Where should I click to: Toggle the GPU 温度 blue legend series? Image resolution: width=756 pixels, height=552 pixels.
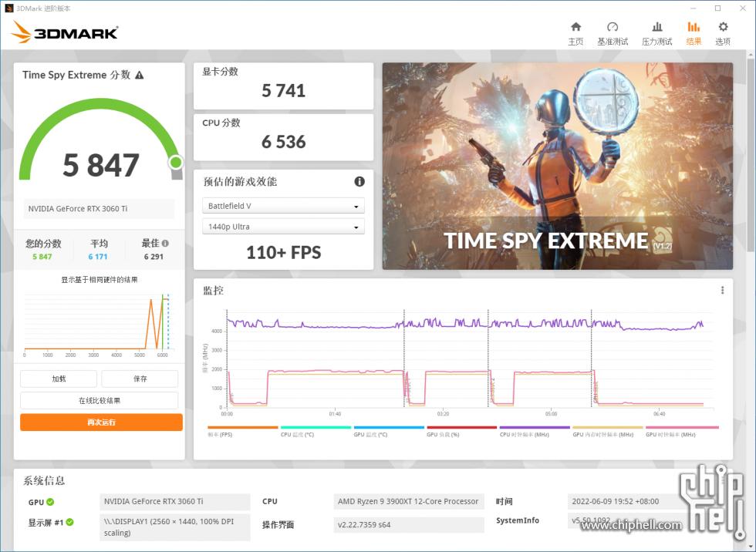(389, 431)
